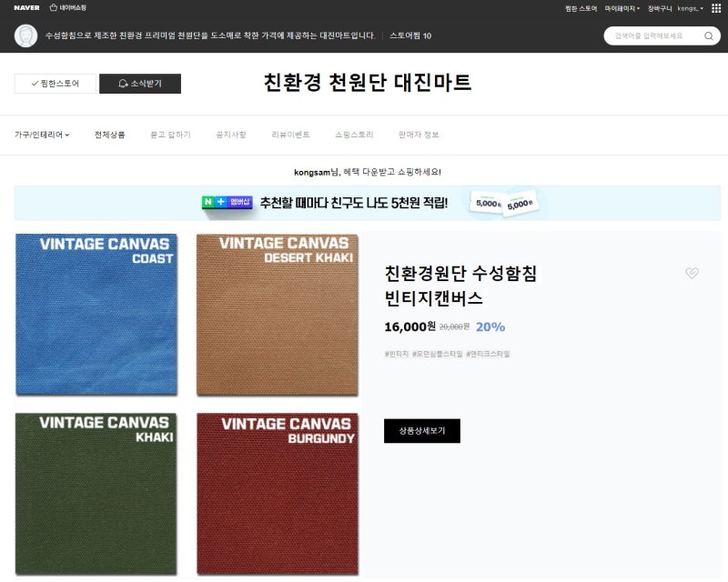Click the 20% discount text
This screenshot has height=582, width=728.
tap(490, 326)
